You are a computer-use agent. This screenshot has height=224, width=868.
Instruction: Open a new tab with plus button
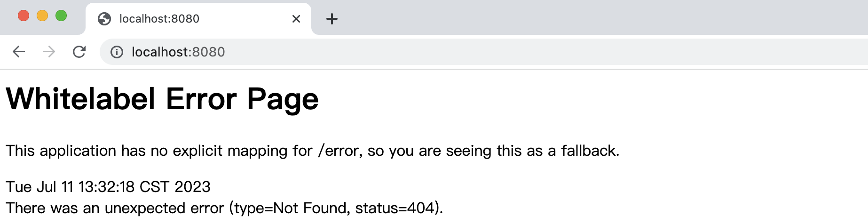[332, 19]
